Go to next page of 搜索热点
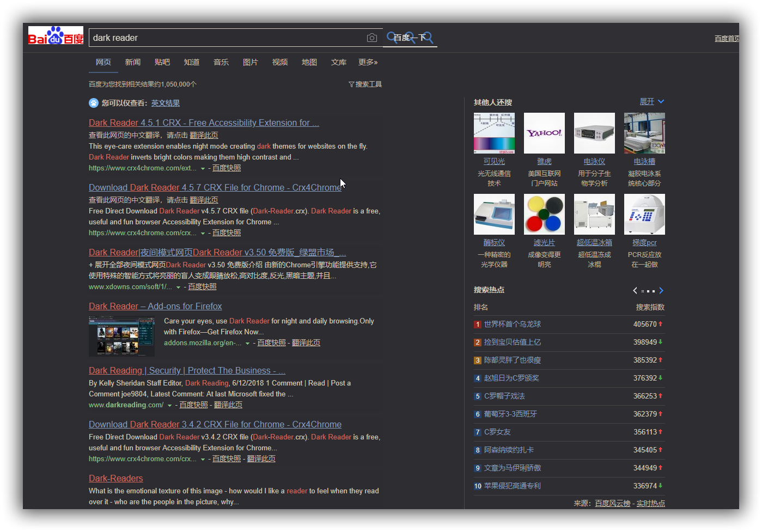Image resolution: width=762 pixels, height=532 pixels. (661, 290)
